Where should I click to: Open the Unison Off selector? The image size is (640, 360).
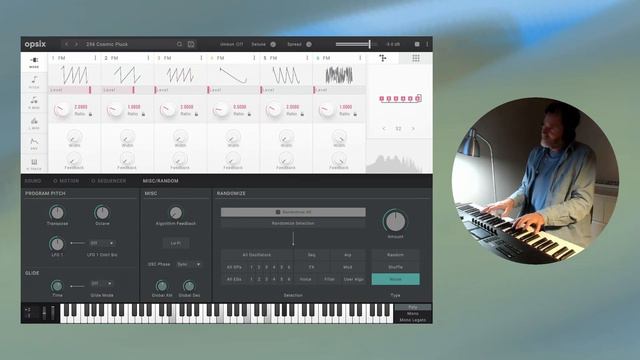point(231,44)
